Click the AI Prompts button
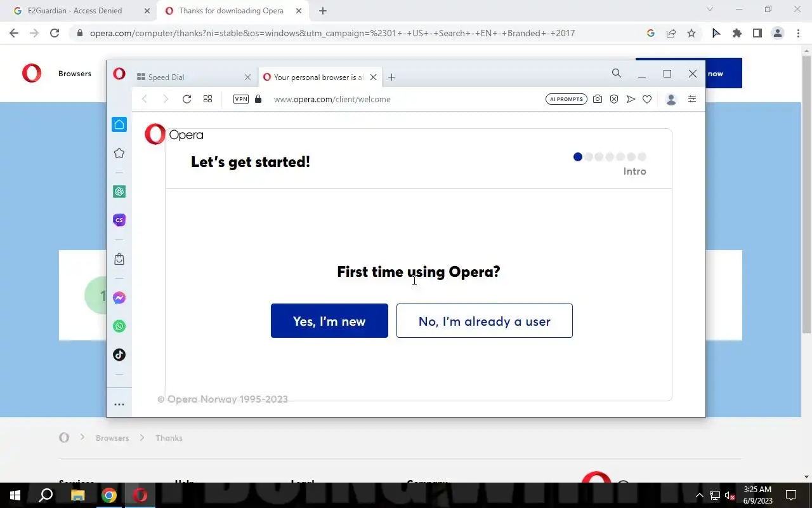 click(x=566, y=99)
